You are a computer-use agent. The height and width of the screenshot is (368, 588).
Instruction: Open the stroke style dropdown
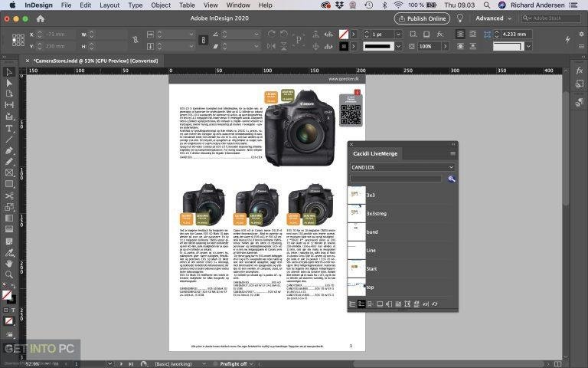click(399, 46)
